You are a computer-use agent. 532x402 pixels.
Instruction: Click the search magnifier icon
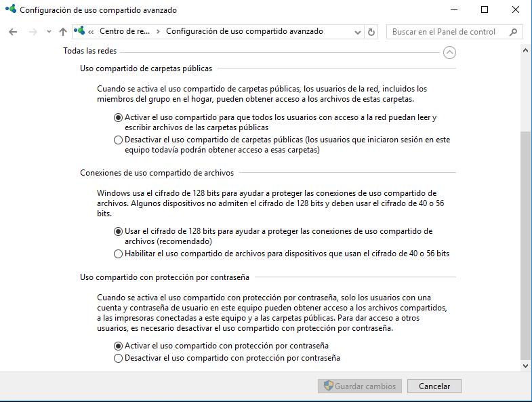click(x=513, y=32)
